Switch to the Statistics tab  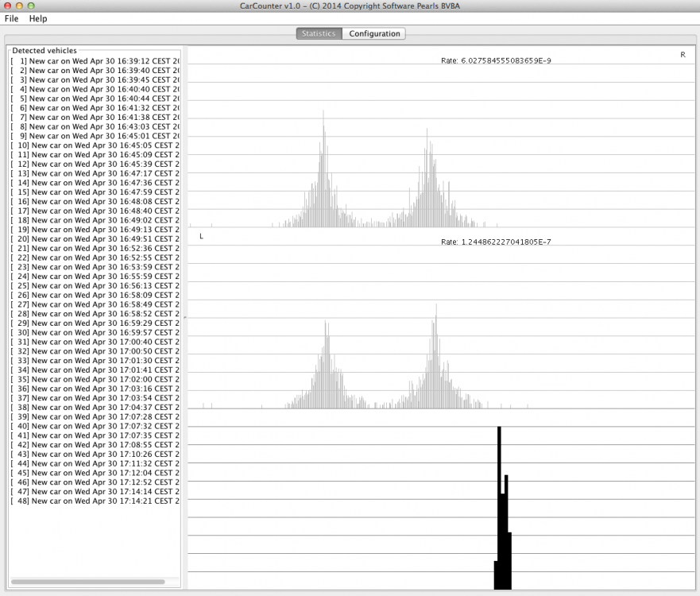coord(319,33)
